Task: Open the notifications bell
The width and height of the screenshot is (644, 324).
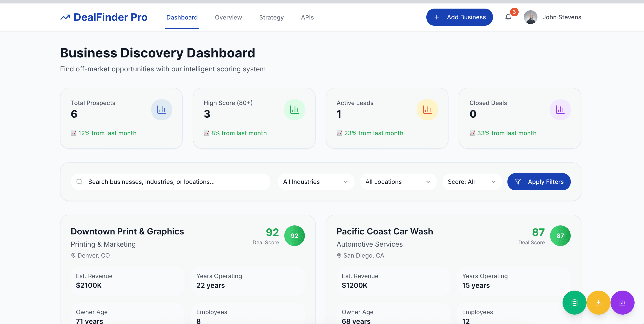Action: coord(508,17)
